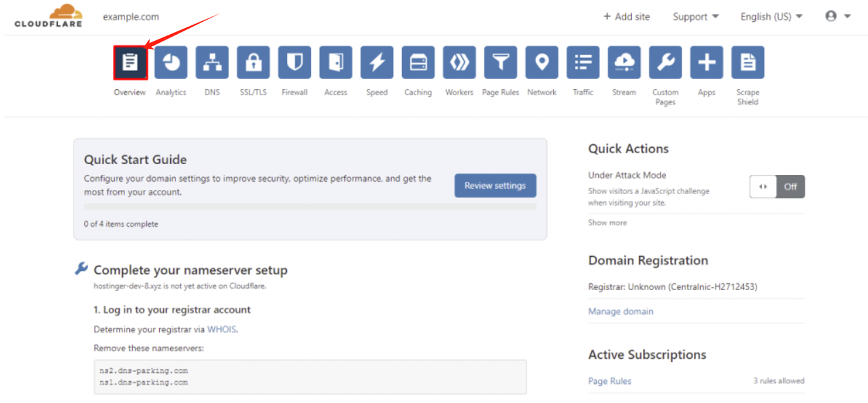Open the English (US) language dropdown

(x=771, y=16)
